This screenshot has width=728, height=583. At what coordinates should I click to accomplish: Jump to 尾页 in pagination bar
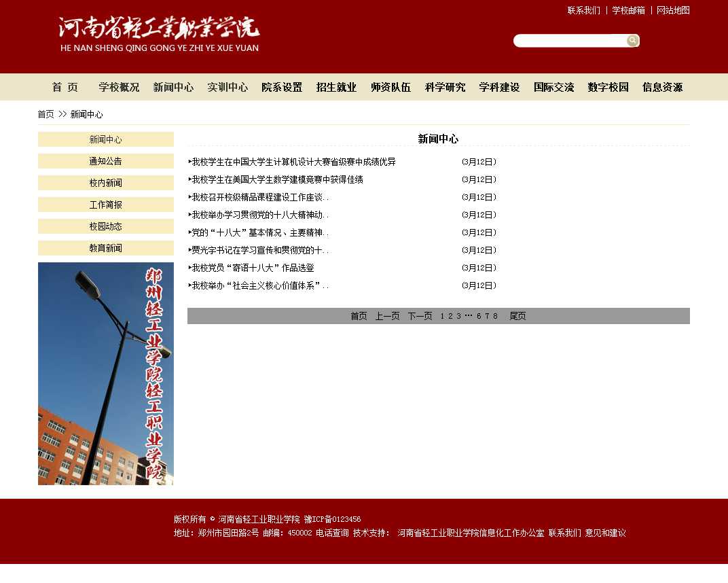[517, 316]
